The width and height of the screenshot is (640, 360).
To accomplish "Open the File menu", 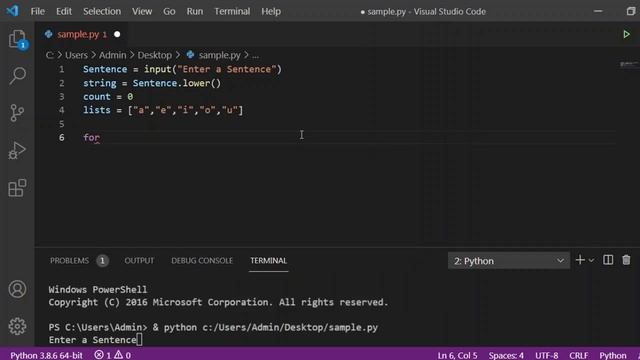I will (x=38, y=11).
